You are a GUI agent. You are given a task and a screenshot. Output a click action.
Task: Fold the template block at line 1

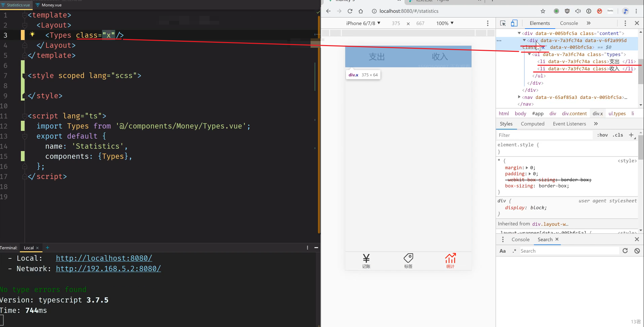click(25, 15)
